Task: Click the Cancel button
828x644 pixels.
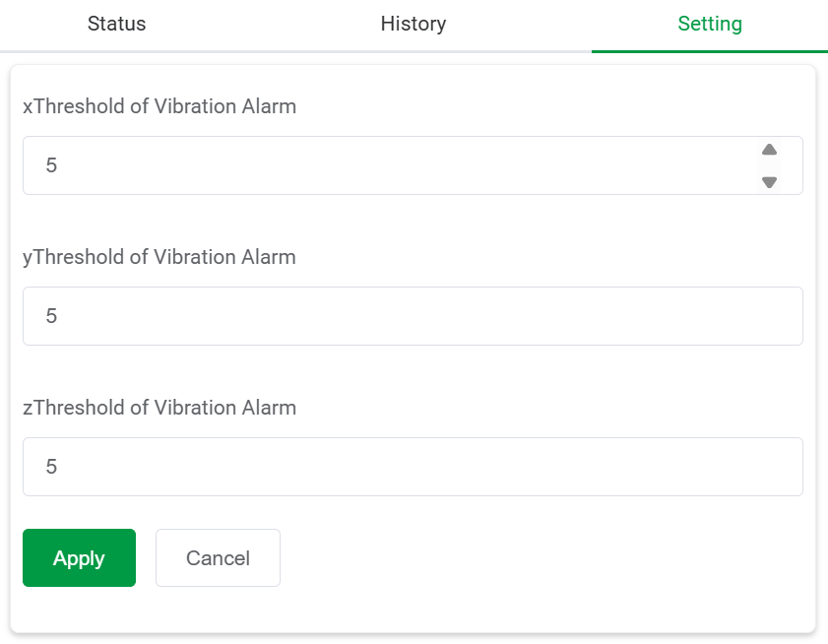Action: [x=218, y=558]
